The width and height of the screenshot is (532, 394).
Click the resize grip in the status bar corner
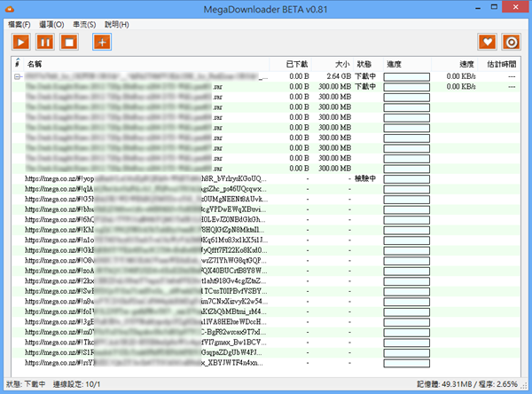pos(525,386)
